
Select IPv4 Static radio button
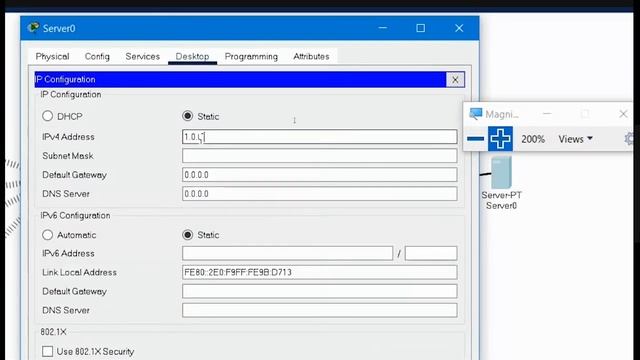point(187,116)
